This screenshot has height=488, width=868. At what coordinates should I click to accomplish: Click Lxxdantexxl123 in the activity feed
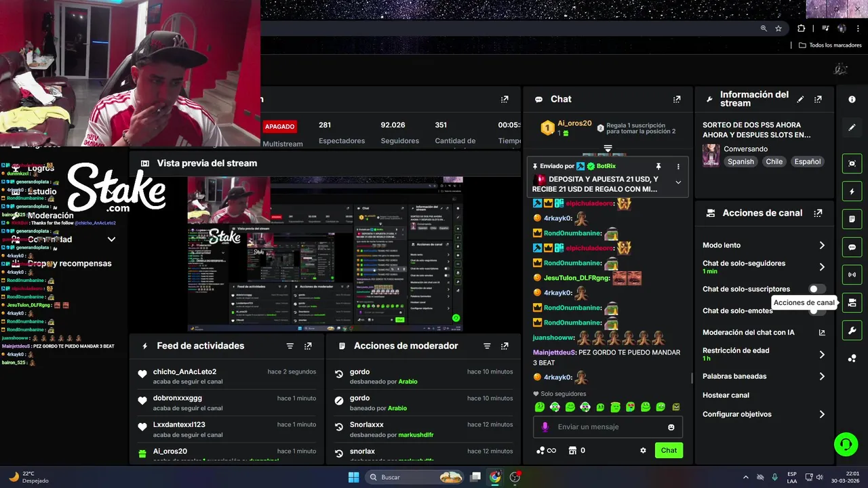tap(179, 424)
